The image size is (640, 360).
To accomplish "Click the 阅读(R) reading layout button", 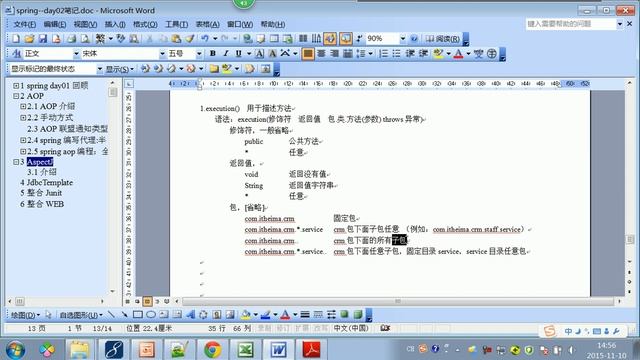I will [442, 39].
